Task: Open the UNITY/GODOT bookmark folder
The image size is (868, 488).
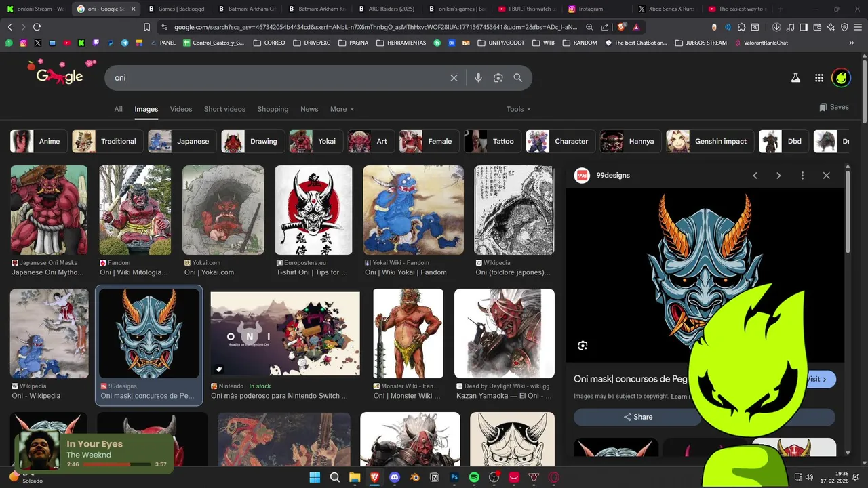Action: pos(501,43)
